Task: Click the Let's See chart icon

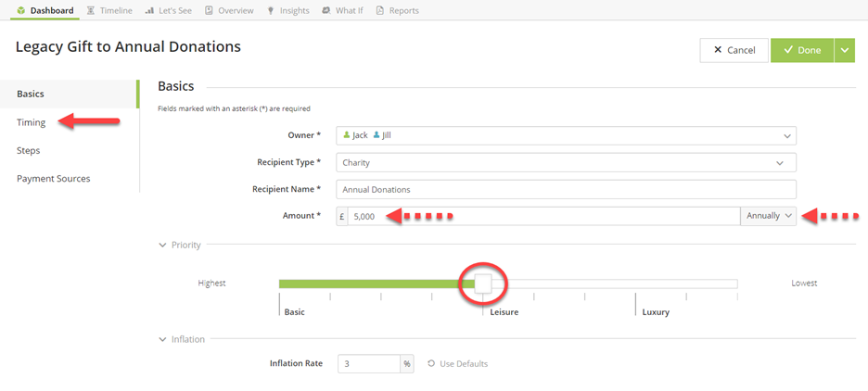Action: (149, 10)
